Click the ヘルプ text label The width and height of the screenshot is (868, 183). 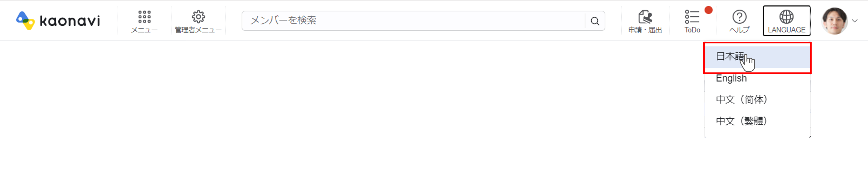(739, 30)
